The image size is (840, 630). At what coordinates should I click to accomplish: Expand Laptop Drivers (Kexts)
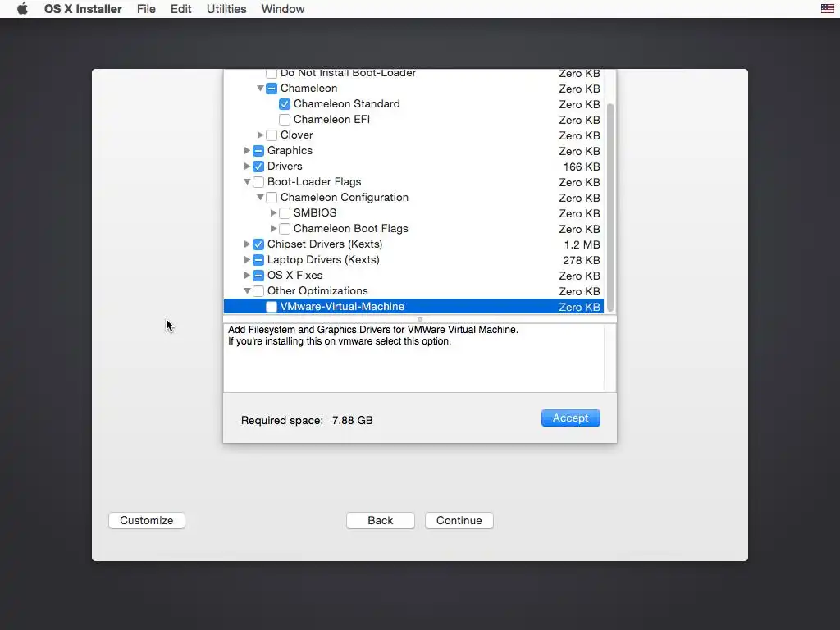247,259
